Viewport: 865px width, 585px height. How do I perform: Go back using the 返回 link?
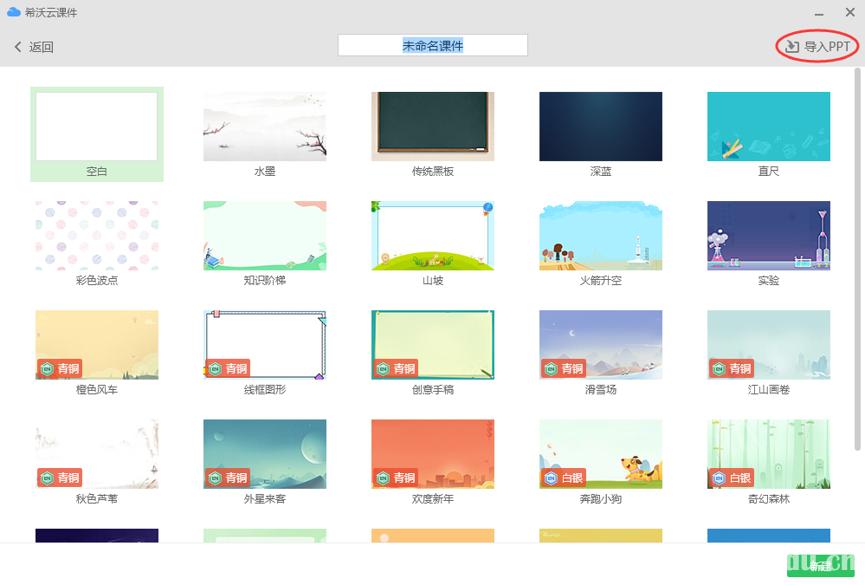[x=33, y=46]
